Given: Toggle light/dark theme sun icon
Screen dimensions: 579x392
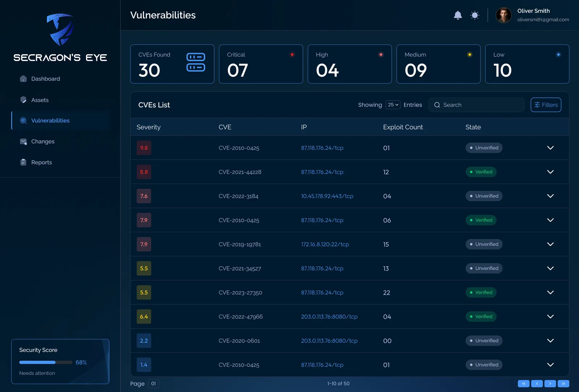Looking at the screenshot, I should click(475, 15).
